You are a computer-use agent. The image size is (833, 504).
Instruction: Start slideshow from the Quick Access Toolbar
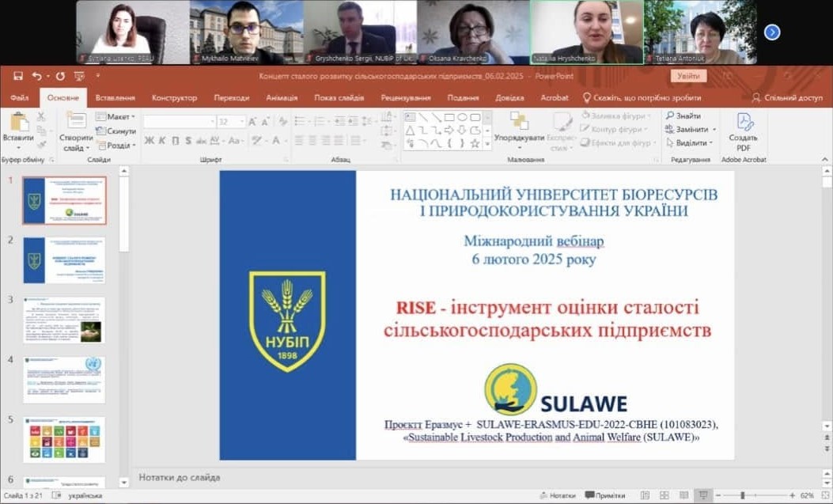coord(79,76)
